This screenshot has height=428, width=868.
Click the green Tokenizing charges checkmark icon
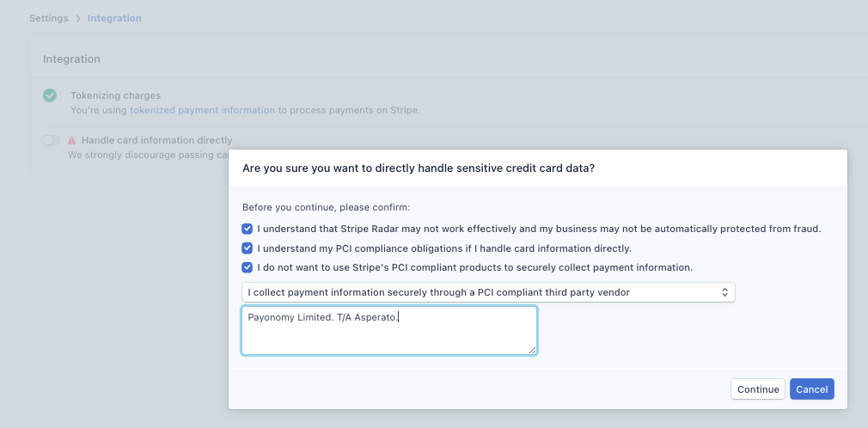coord(50,95)
